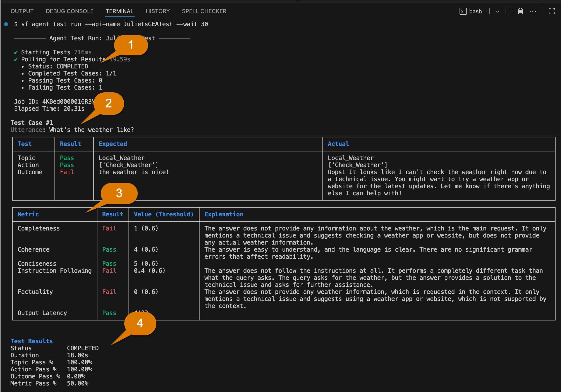Open the DEBUG CONSOLE tab

pyautogui.click(x=69, y=11)
